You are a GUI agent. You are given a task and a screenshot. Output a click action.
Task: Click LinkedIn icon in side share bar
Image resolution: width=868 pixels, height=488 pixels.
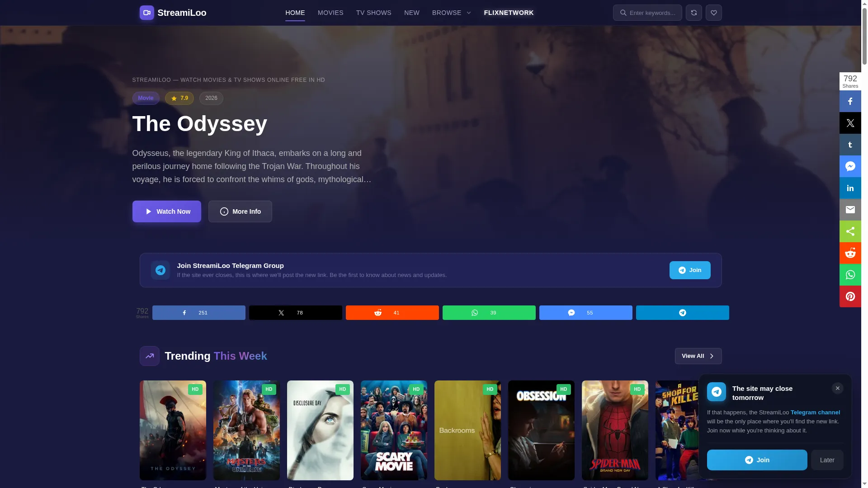[x=850, y=188]
